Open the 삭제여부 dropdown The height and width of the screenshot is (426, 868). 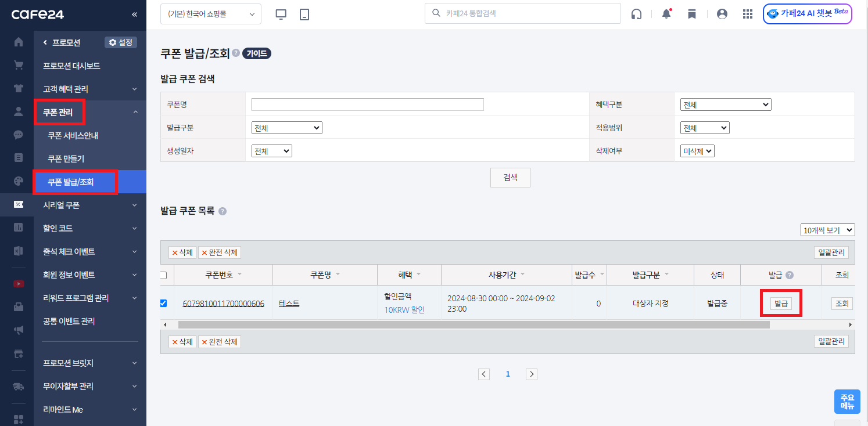click(x=697, y=151)
